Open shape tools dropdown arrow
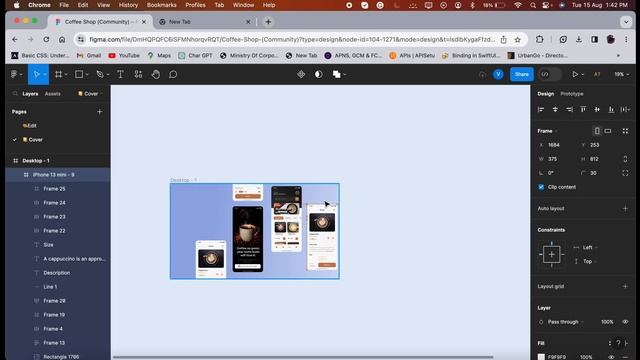Screen dimensions: 640x360 pyautogui.click(x=87, y=75)
